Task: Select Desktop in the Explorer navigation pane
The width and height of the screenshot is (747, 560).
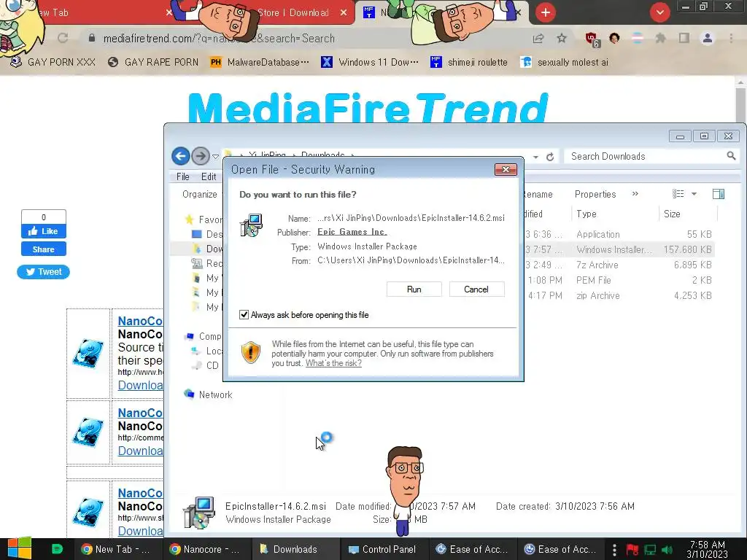Action: [206, 234]
